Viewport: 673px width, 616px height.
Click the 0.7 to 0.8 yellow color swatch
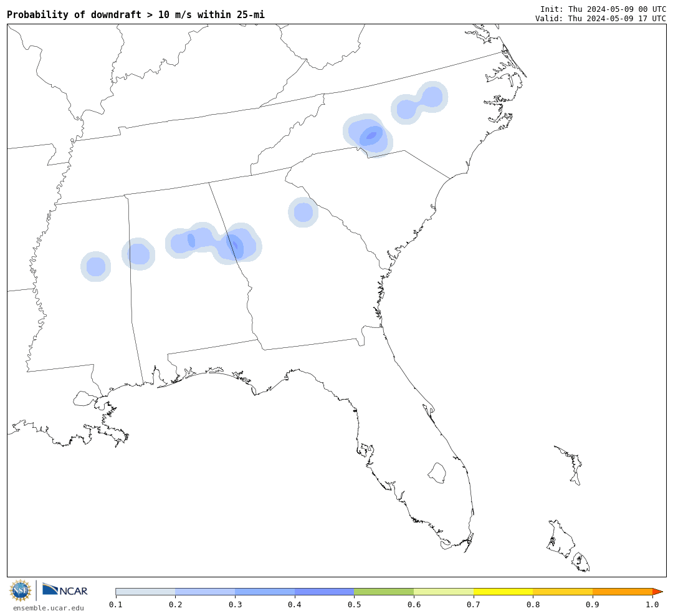coord(504,592)
